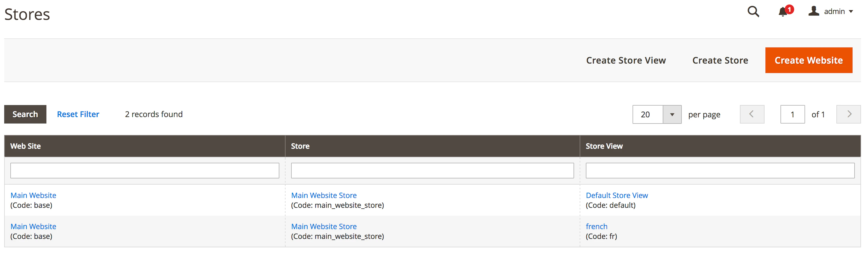Viewport: 868px width, 256px height.
Task: Open the Main Website Store link
Action: 324,195
